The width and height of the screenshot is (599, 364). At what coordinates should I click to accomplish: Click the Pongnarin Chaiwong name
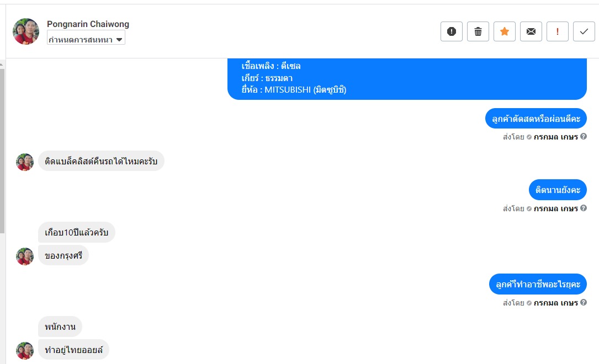coord(88,24)
